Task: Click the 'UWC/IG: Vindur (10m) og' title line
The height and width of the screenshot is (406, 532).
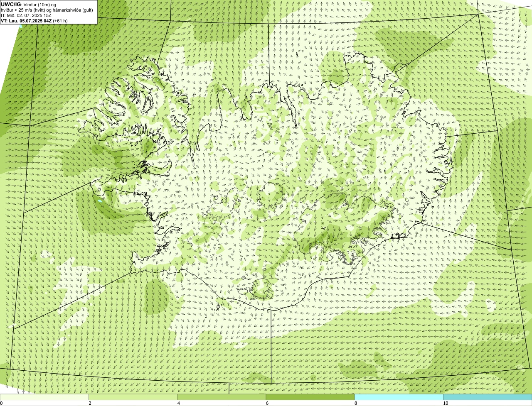Action: pos(29,4)
